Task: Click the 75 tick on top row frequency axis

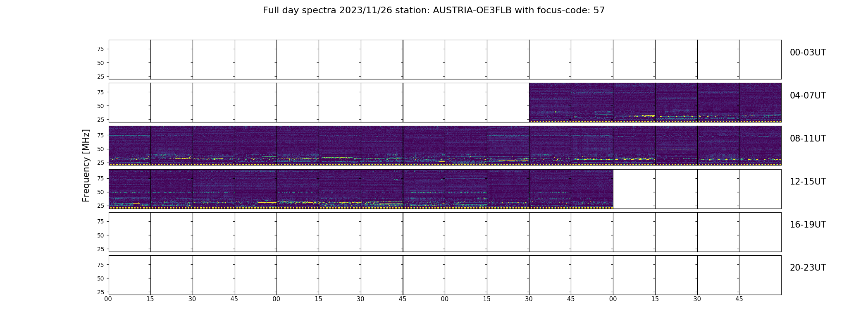Action: [100, 49]
